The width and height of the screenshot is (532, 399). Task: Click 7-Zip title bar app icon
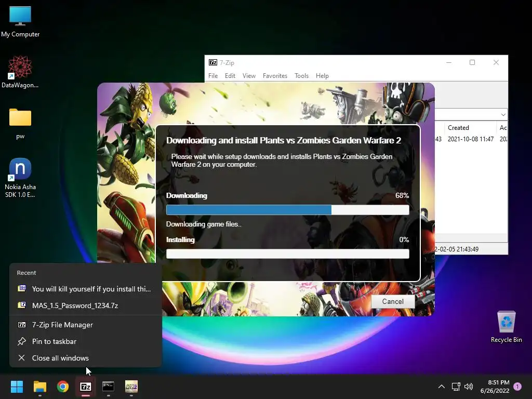pos(212,62)
